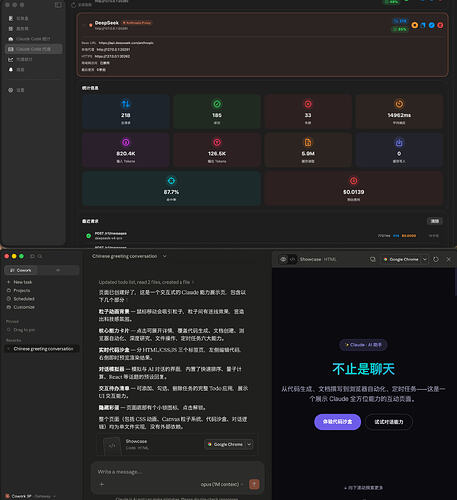Click the refresh icon beside Google Chrome in preview header

coord(436,259)
